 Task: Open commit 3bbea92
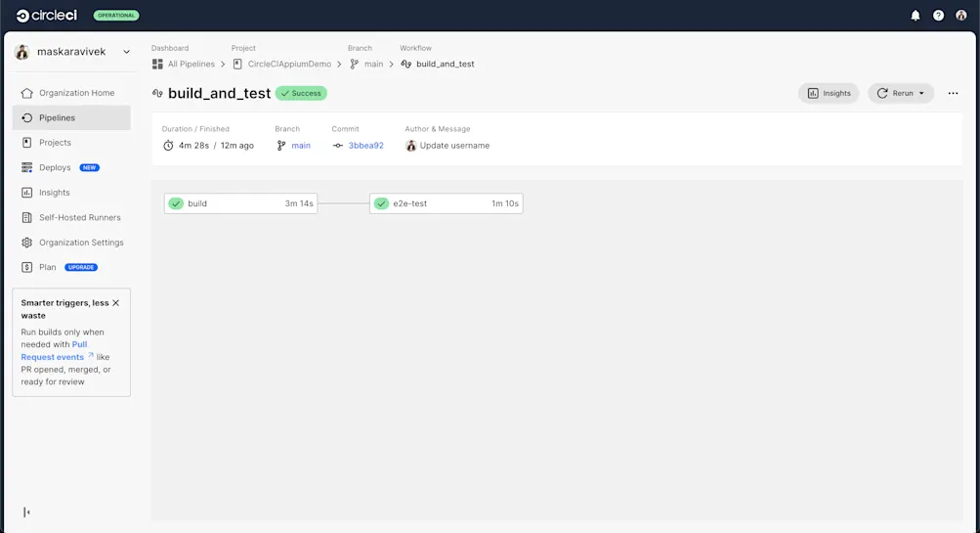(x=365, y=145)
